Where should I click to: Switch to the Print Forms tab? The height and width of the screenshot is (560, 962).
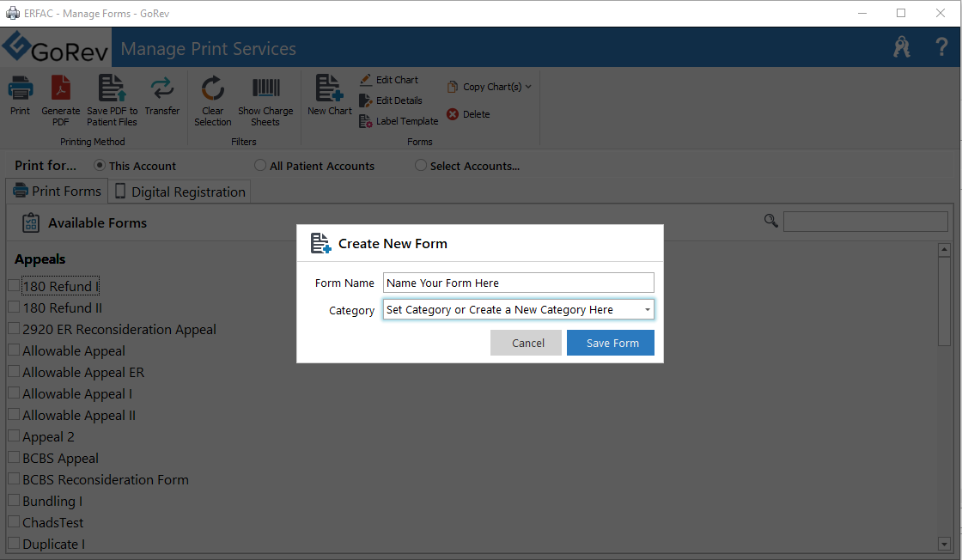pyautogui.click(x=57, y=192)
